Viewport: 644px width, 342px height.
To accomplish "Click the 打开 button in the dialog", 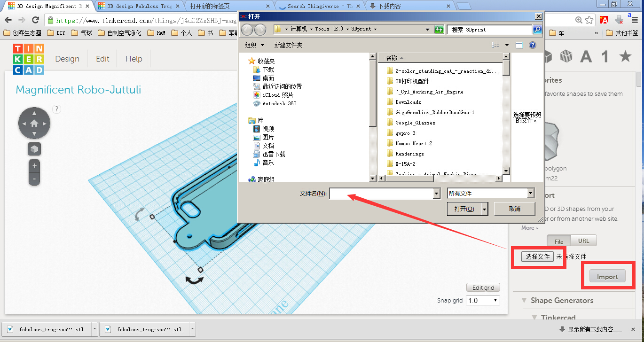I will pyautogui.click(x=464, y=209).
